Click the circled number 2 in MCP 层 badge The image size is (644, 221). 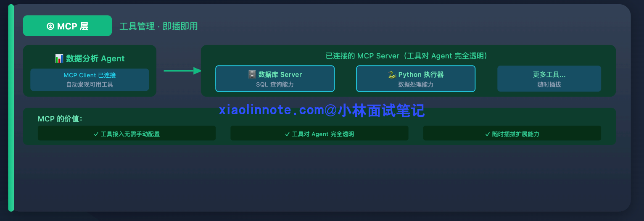coord(50,26)
